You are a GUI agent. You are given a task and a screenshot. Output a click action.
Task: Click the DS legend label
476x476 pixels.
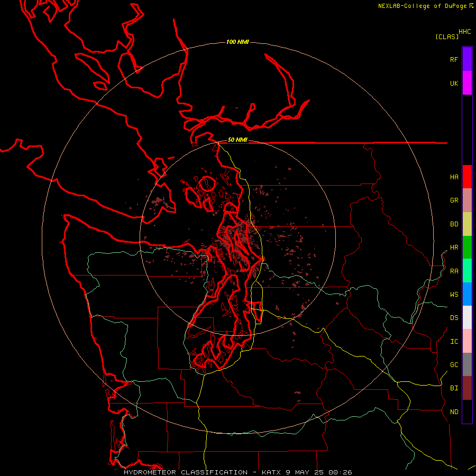[x=454, y=318]
